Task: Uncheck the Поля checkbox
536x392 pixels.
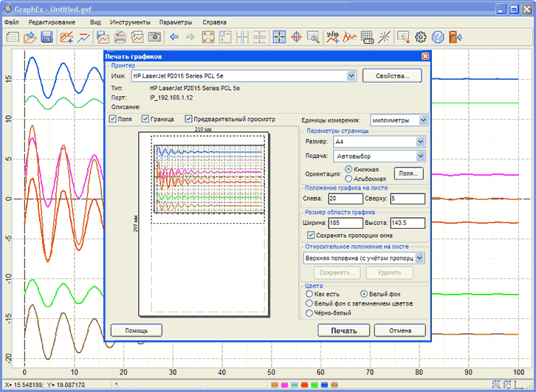Action: point(113,119)
